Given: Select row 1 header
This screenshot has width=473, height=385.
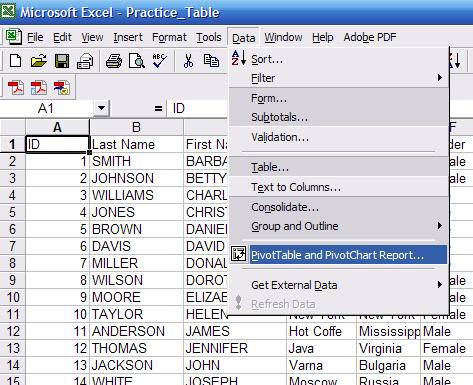Looking at the screenshot, I should click(12, 144).
